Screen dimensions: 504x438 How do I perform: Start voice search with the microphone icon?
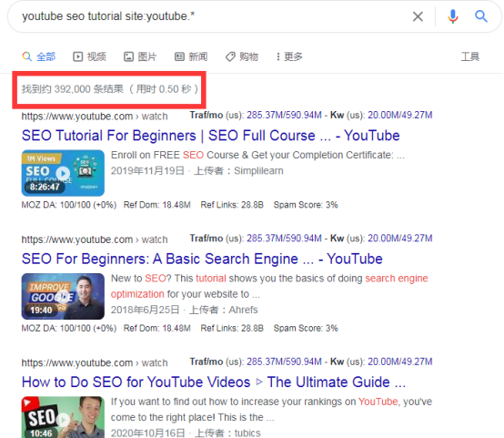(453, 16)
